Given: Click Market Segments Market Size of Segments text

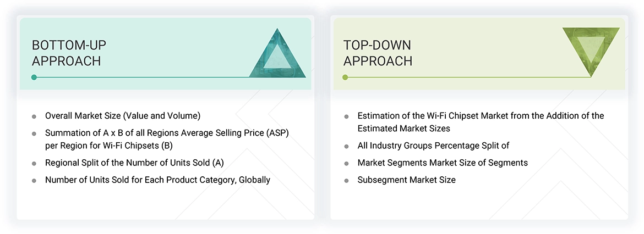Looking at the screenshot, I should point(443,163).
